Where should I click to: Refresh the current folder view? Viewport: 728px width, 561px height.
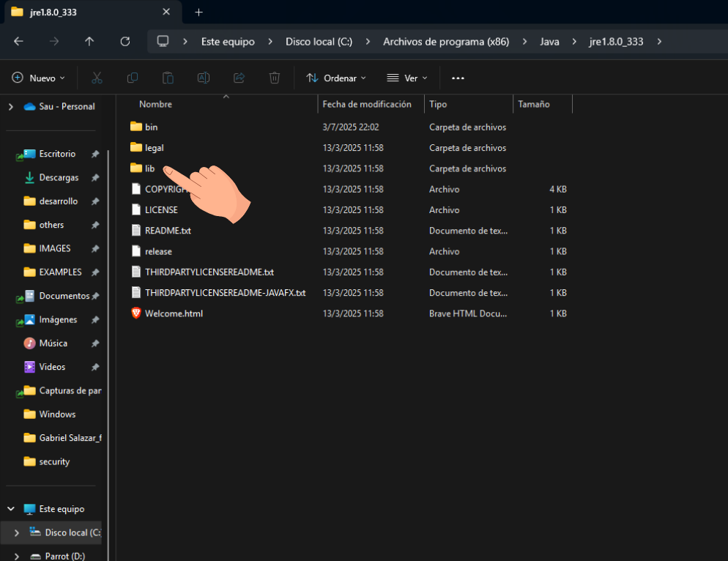click(125, 42)
